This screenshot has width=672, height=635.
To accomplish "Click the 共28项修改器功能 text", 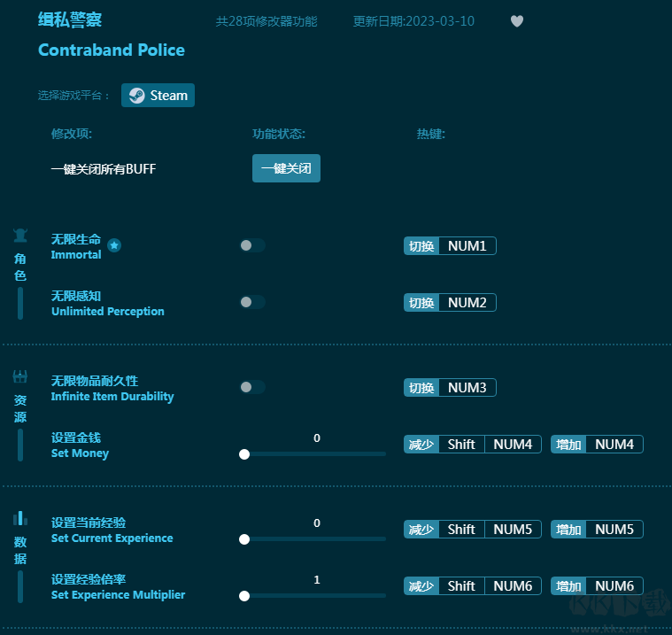I will pyautogui.click(x=266, y=21).
